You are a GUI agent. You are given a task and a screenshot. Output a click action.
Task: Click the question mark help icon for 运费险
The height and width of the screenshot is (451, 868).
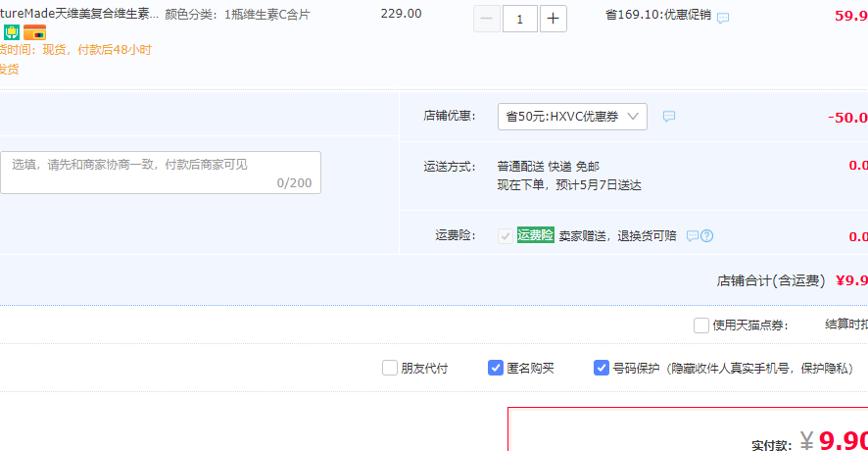pyautogui.click(x=707, y=236)
